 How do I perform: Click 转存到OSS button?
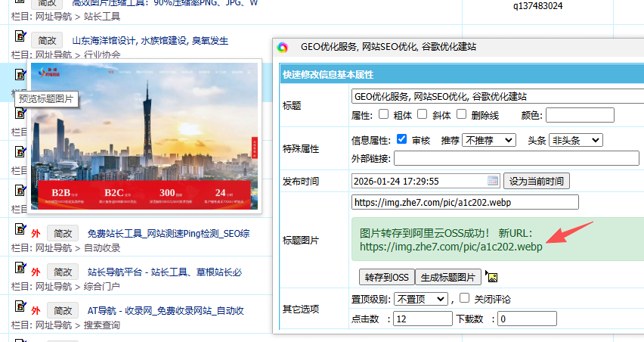coord(386,277)
